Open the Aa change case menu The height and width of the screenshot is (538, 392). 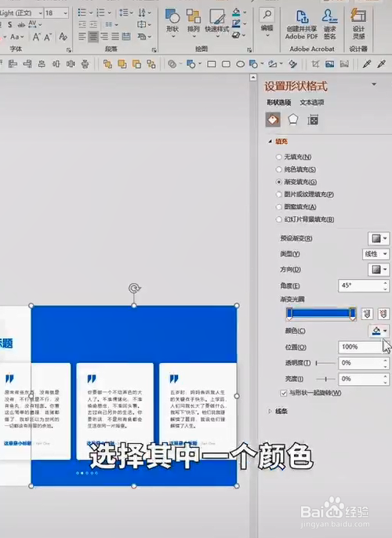(16, 37)
